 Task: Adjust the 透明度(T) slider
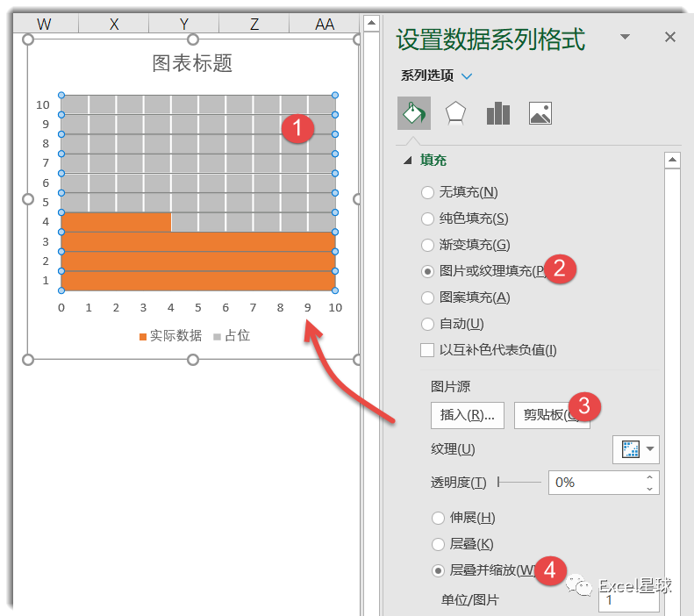click(519, 482)
